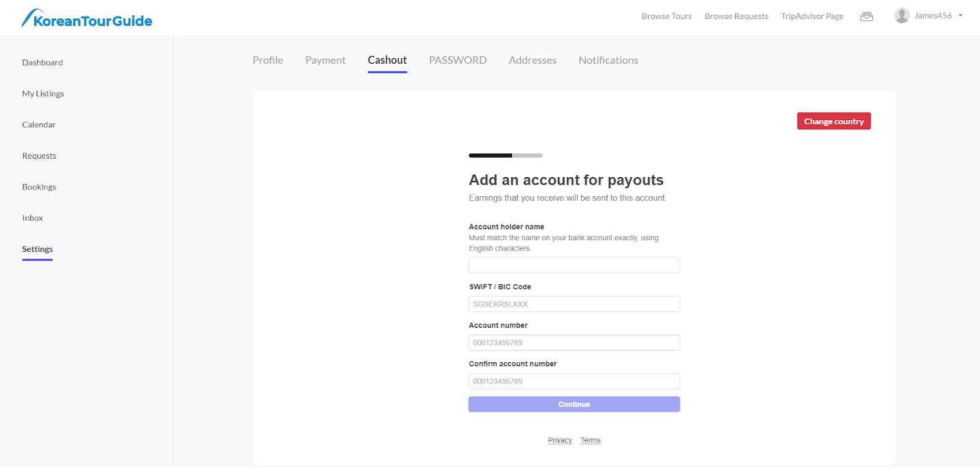
Task: Click the 'Account holder name' label
Action: tap(507, 227)
